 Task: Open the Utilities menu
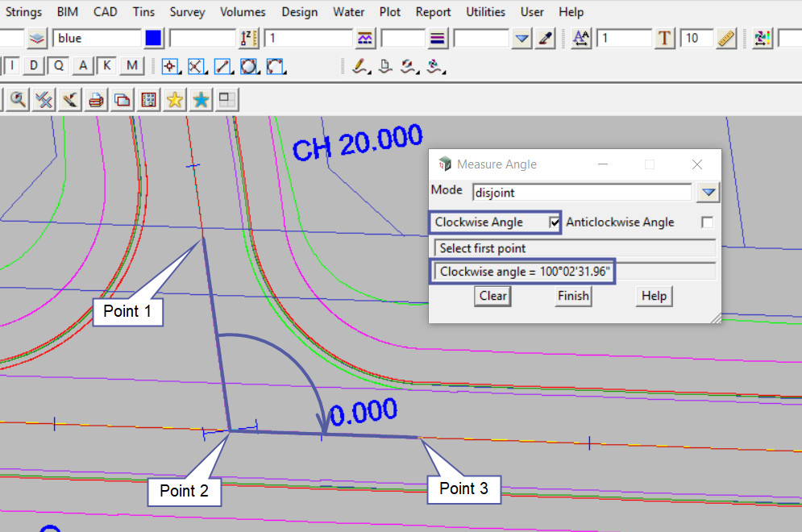tap(485, 12)
